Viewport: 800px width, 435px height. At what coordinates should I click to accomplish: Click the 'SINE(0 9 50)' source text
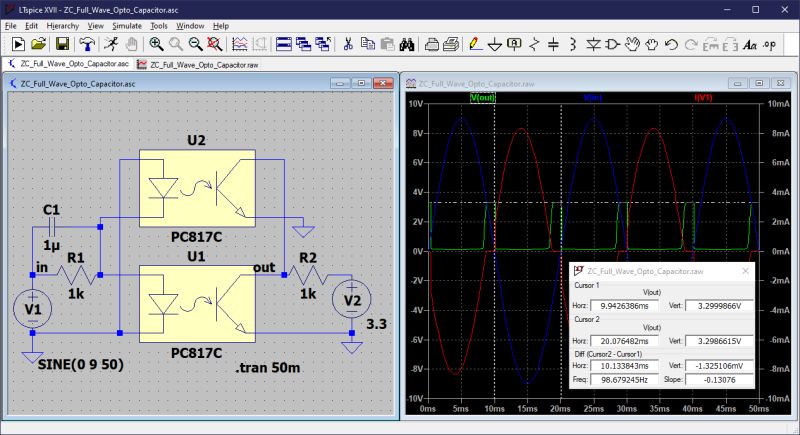pos(81,365)
